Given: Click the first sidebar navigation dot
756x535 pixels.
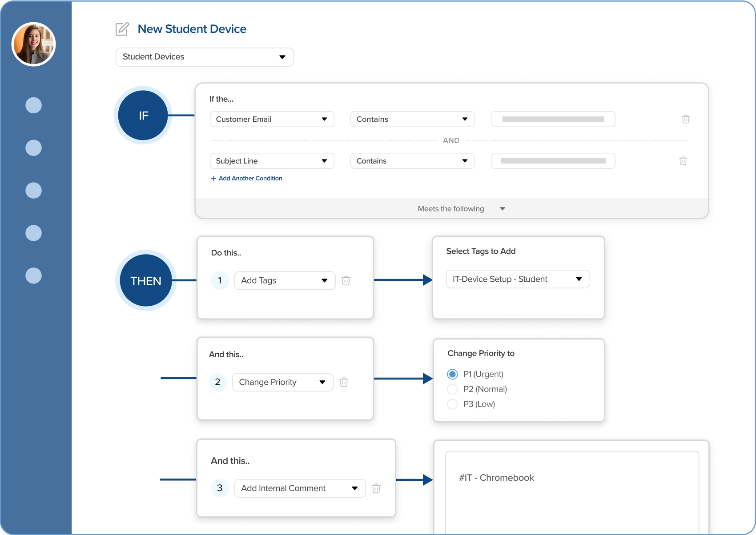Looking at the screenshot, I should 34,105.
